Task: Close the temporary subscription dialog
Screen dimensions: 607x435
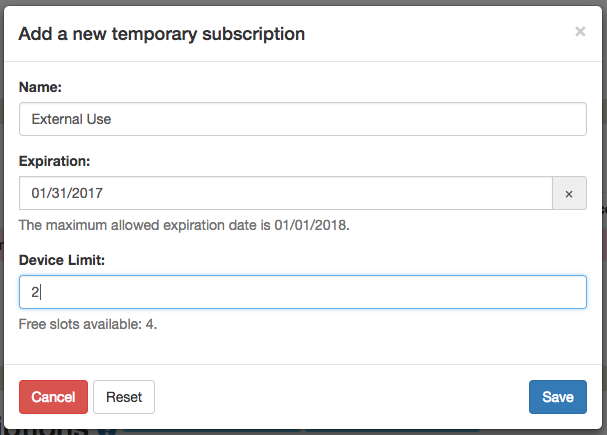Action: pos(580,31)
